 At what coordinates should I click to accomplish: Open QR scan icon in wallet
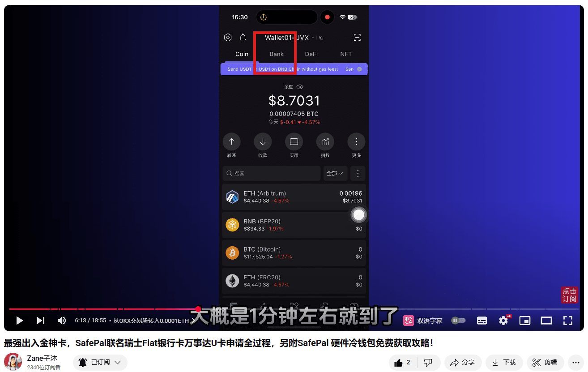pos(357,38)
